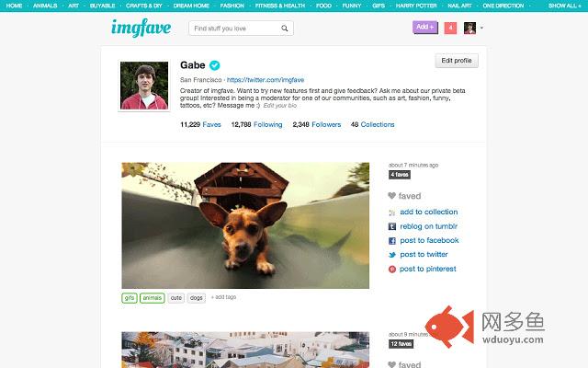The height and width of the screenshot is (368, 588).
Task: Open the red notifications badge
Action: click(x=450, y=28)
